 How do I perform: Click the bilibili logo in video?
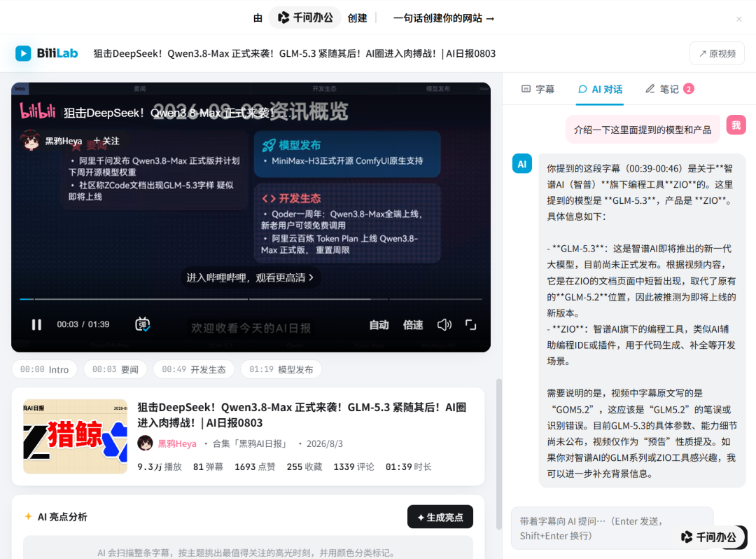(x=38, y=111)
